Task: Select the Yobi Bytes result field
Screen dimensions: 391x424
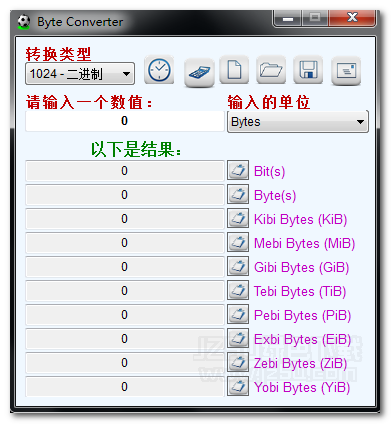Action: pyautogui.click(x=125, y=387)
